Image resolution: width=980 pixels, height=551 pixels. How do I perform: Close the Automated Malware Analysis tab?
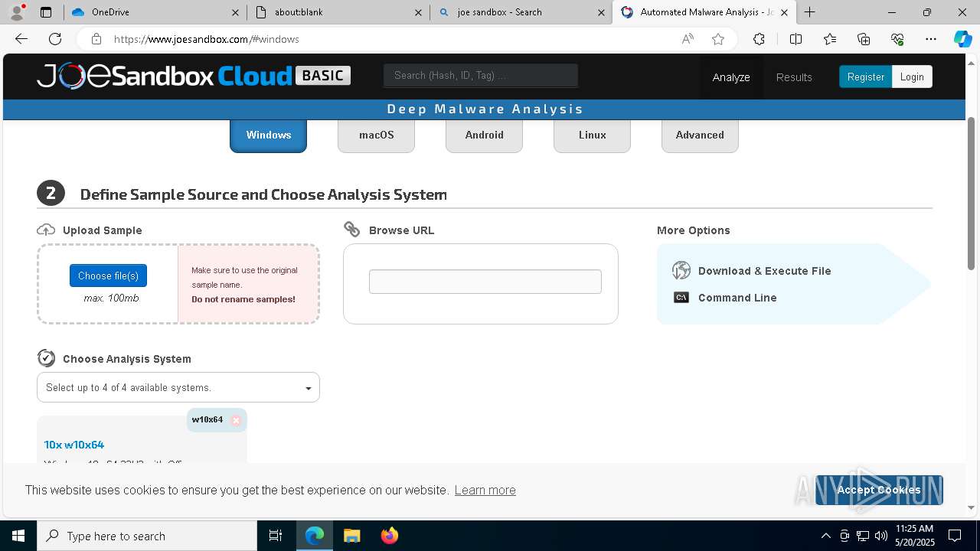(784, 12)
